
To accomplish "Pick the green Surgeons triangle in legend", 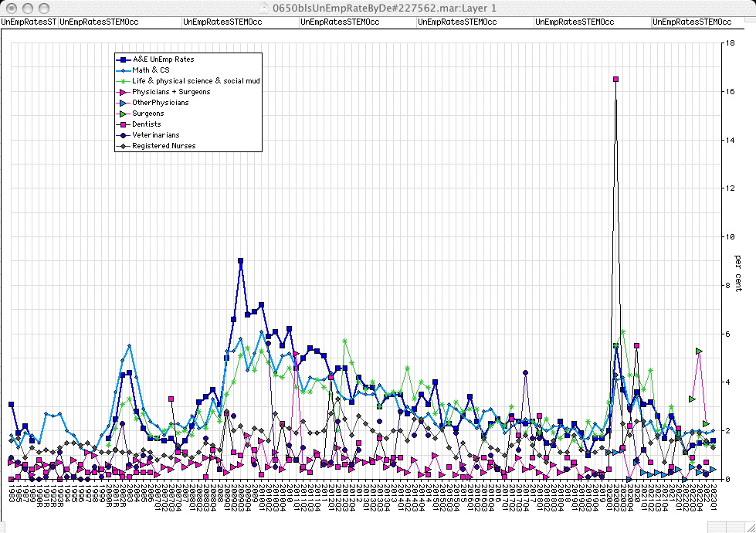I will (123, 114).
